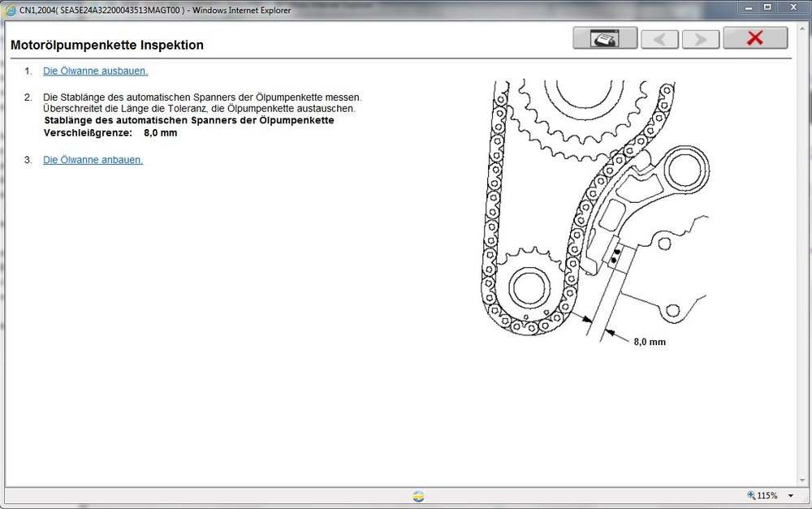Click the heading "Motorölpumpenkette Inspektion"
The width and height of the screenshot is (812, 509).
106,45
